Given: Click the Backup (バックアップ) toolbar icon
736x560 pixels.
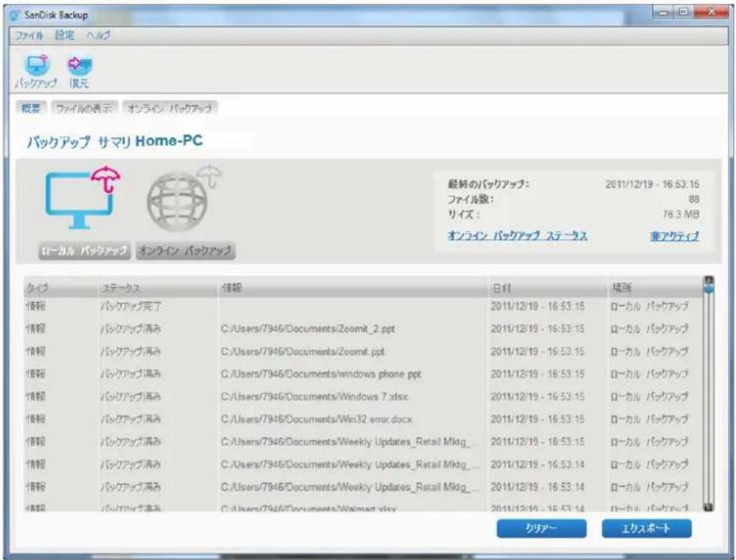Looking at the screenshot, I should click(36, 70).
